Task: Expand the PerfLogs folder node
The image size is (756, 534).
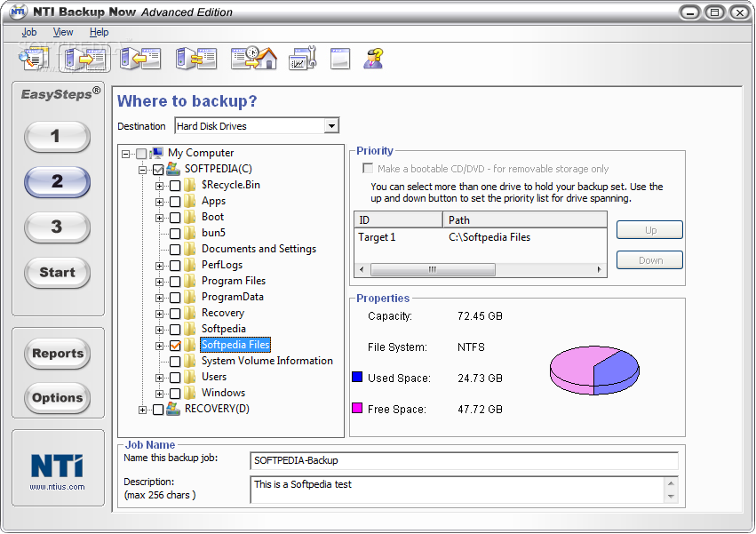Action: coord(159,266)
